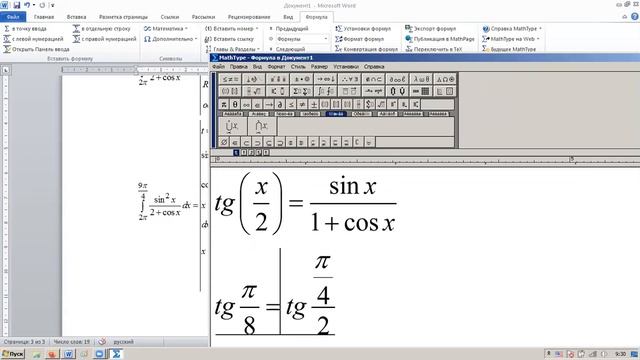Open Формулы browse combo box
Screen dimensions: 640x360
point(302,39)
